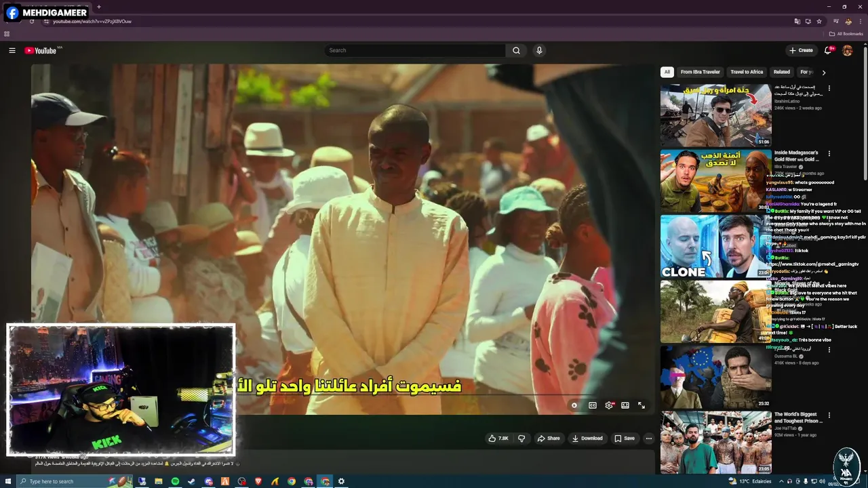868x488 pixels.
Task: Toggle closed captions (CC) on the player
Action: tap(593, 405)
